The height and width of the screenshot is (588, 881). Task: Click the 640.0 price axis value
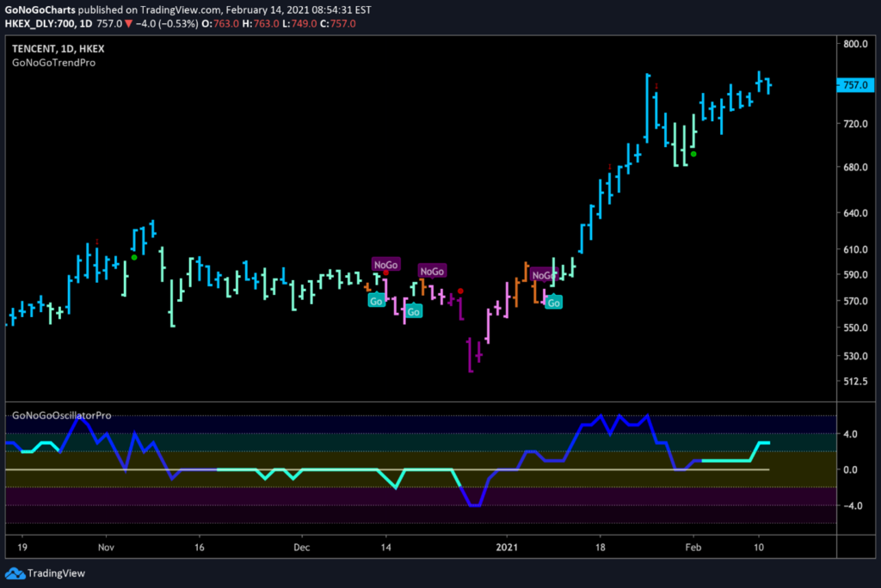(856, 213)
